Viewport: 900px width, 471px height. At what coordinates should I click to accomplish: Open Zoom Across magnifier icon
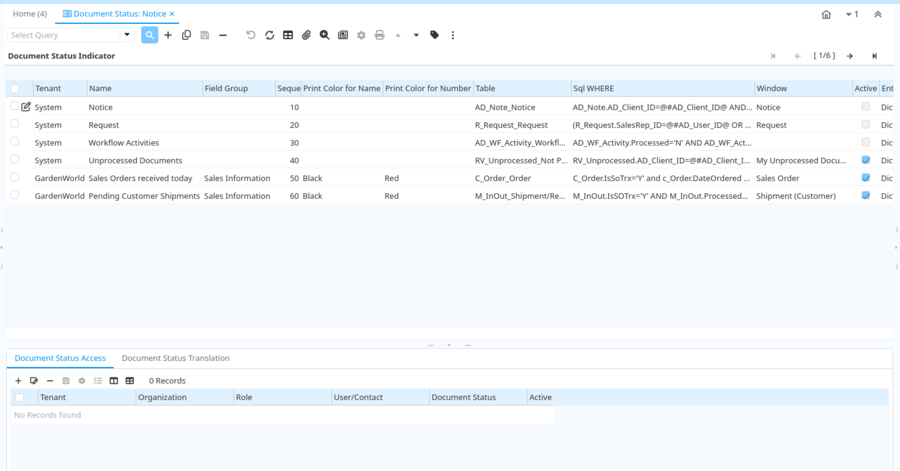(x=324, y=35)
